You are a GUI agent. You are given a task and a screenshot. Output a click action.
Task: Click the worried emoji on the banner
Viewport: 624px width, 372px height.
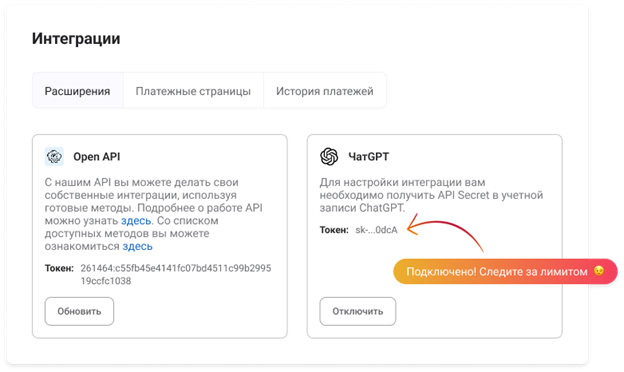(x=599, y=271)
